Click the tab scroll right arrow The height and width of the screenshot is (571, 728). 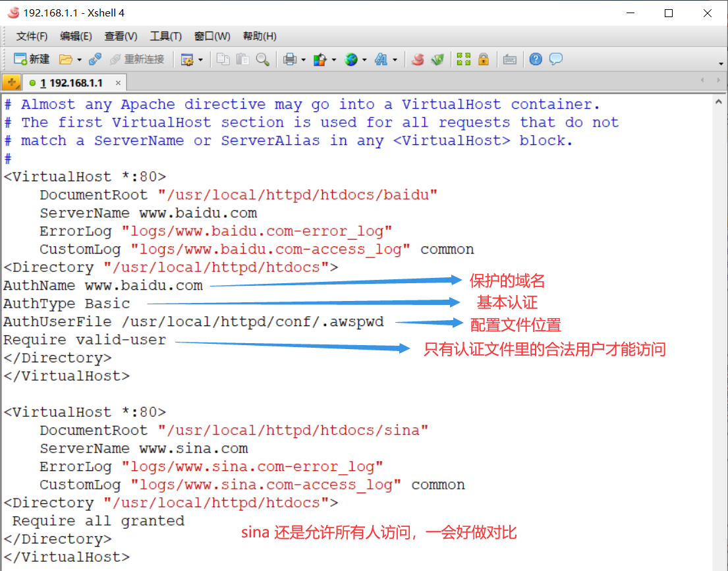click(x=718, y=80)
